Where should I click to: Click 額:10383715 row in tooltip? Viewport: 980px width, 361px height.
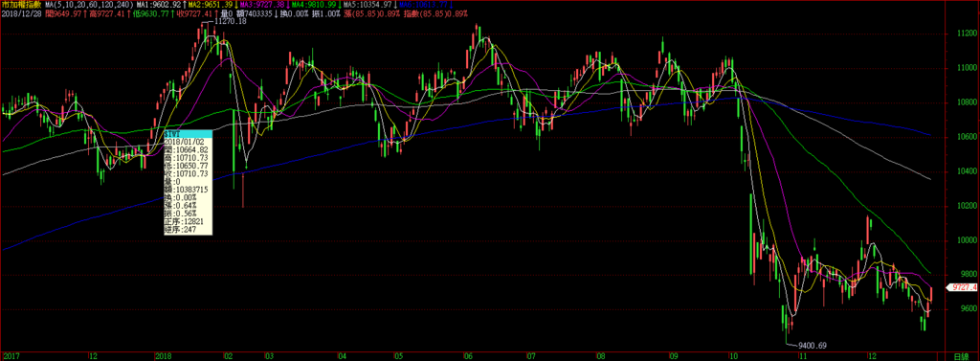[187, 189]
